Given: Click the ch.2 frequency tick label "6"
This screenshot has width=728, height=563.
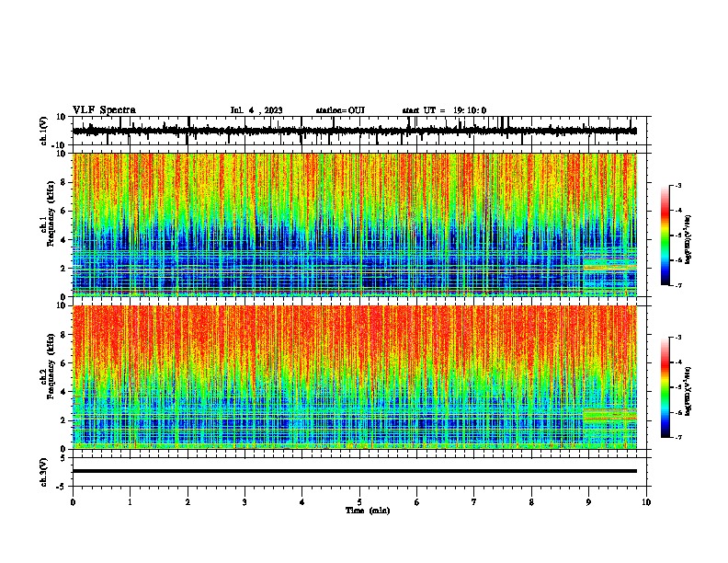Looking at the screenshot, I should point(63,363).
